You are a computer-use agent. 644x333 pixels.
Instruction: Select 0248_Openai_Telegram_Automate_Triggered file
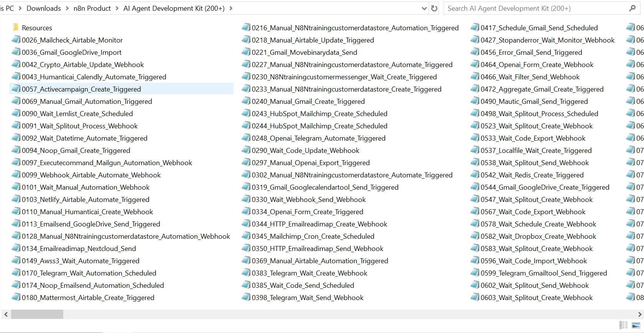pos(318,138)
